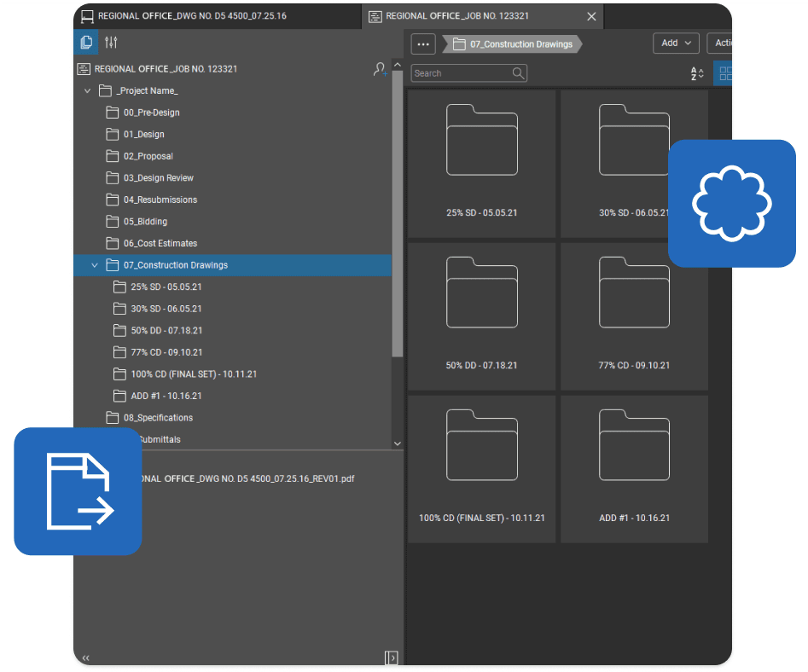Toggle the side panel layout icon
Viewport: 808px width, 672px height.
click(x=391, y=658)
